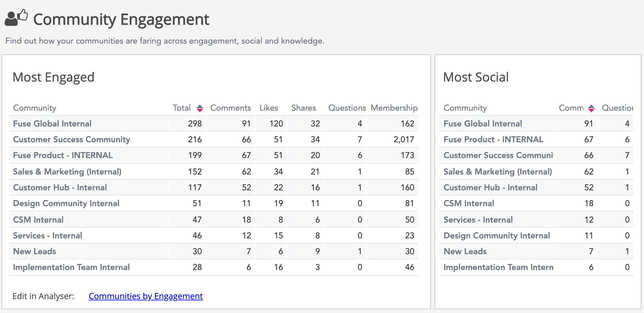The image size is (644, 313).
Task: Sort Most Engaged by Shares column
Action: [303, 108]
